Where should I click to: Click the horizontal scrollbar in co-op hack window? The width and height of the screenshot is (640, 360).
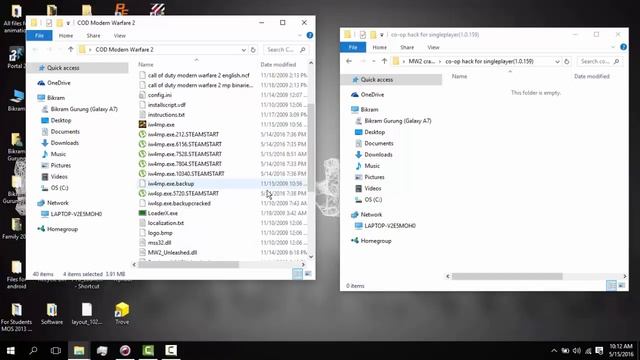tap(507, 276)
